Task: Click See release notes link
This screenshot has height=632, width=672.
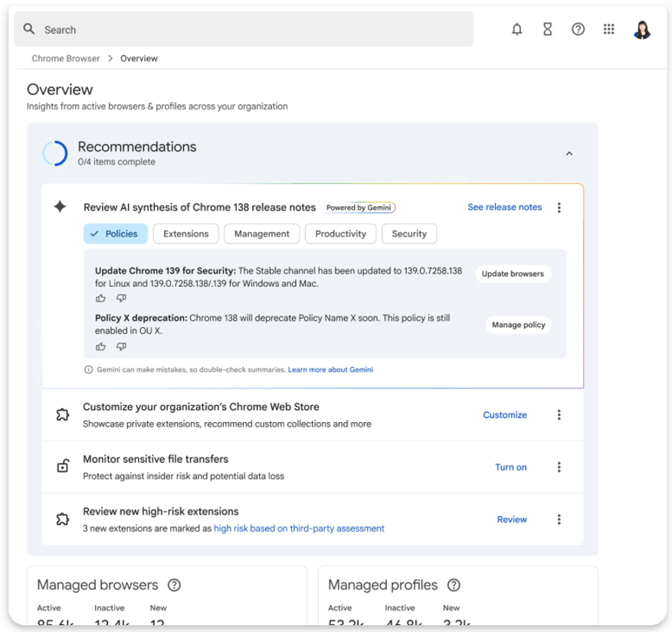Action: (504, 207)
